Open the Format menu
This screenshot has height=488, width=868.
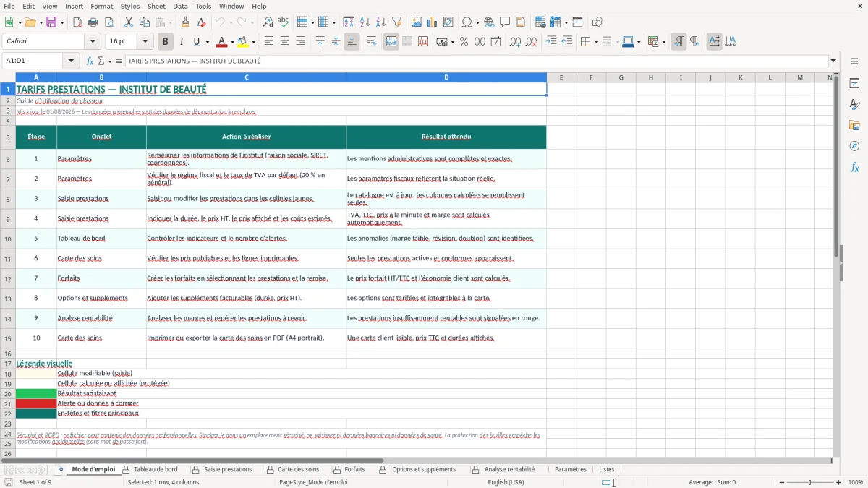(101, 6)
